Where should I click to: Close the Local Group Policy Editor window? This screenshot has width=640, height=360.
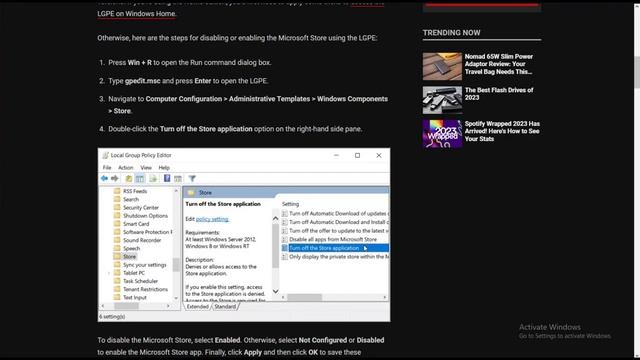point(379,155)
